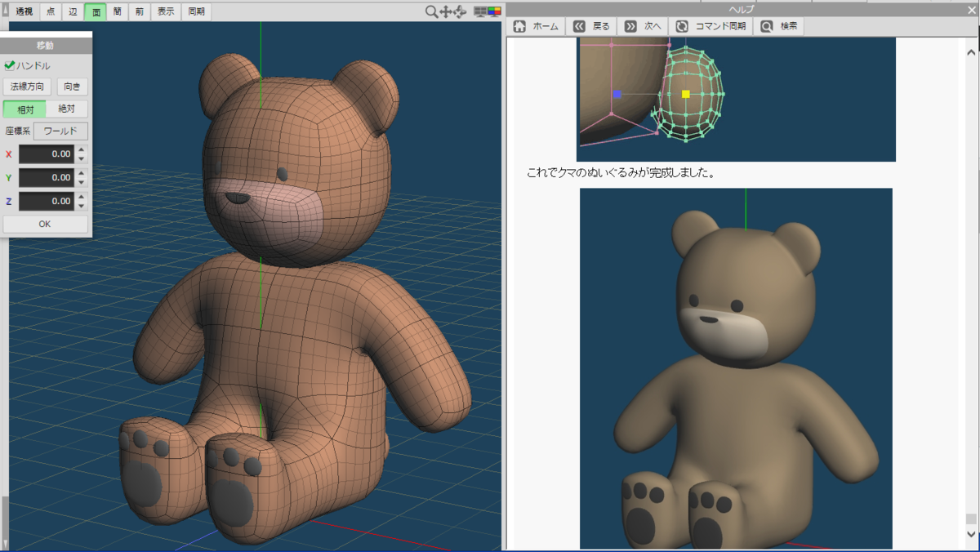Click the multicolor display mode icon
Viewport: 980px width, 552px height.
(x=494, y=11)
